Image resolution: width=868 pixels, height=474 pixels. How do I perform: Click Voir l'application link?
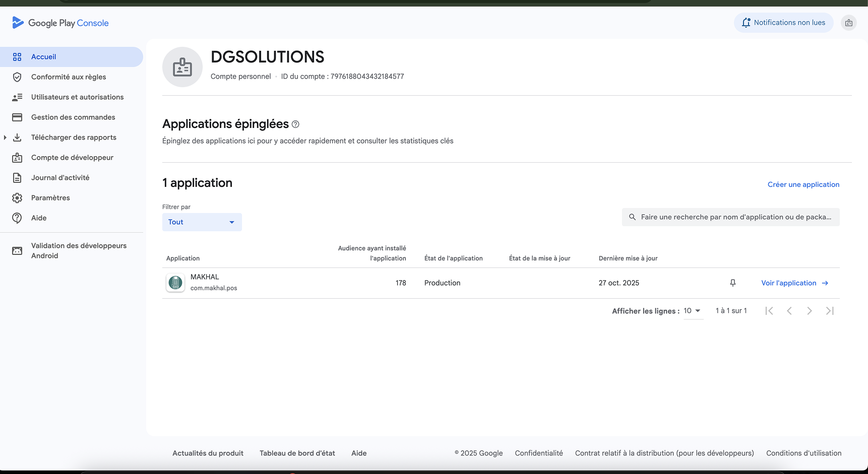point(794,283)
